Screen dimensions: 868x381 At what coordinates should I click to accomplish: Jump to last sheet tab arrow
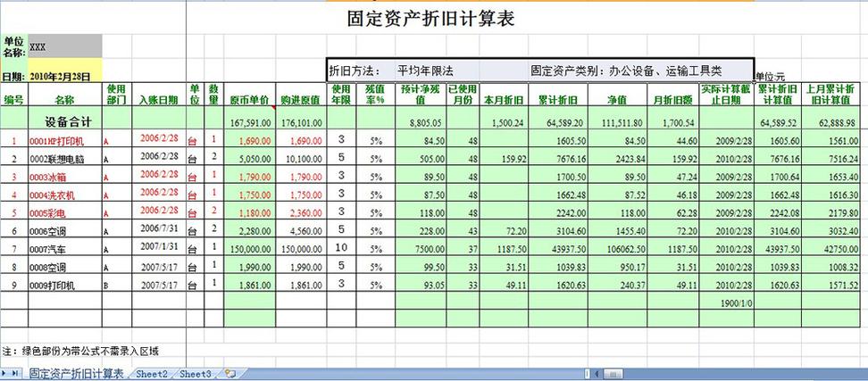tap(16, 373)
